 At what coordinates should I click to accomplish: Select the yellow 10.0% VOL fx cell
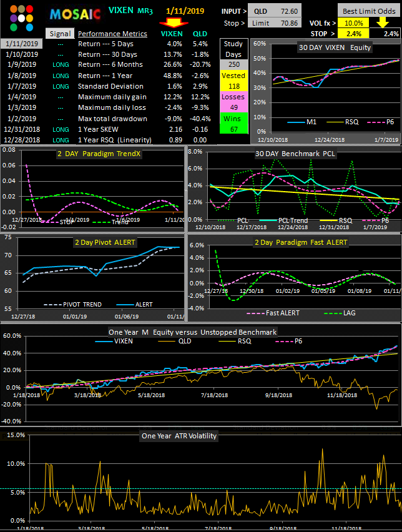tap(353, 23)
